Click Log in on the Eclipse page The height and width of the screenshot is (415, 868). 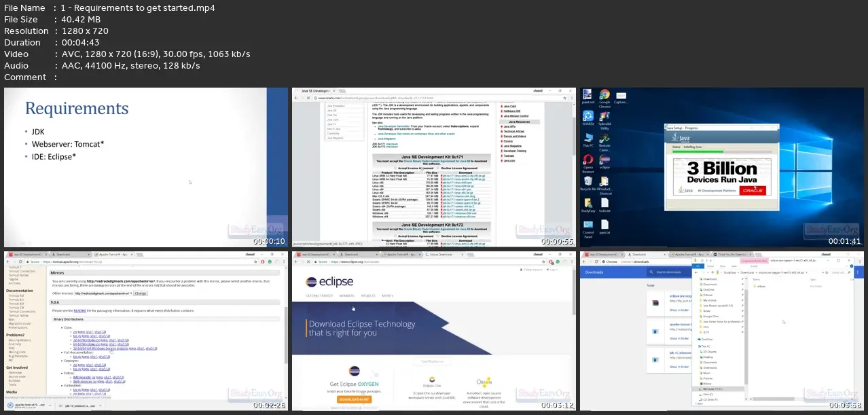click(552, 270)
